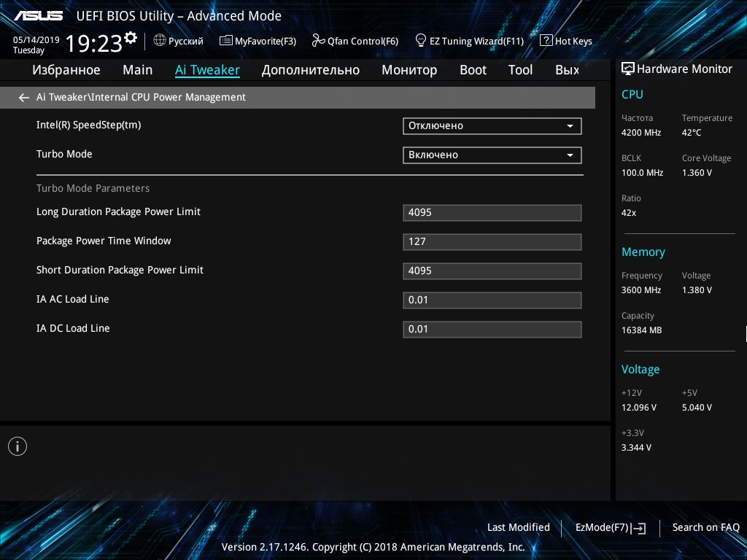
Task: Click the 1.380 V memory voltage value
Action: [x=697, y=290]
